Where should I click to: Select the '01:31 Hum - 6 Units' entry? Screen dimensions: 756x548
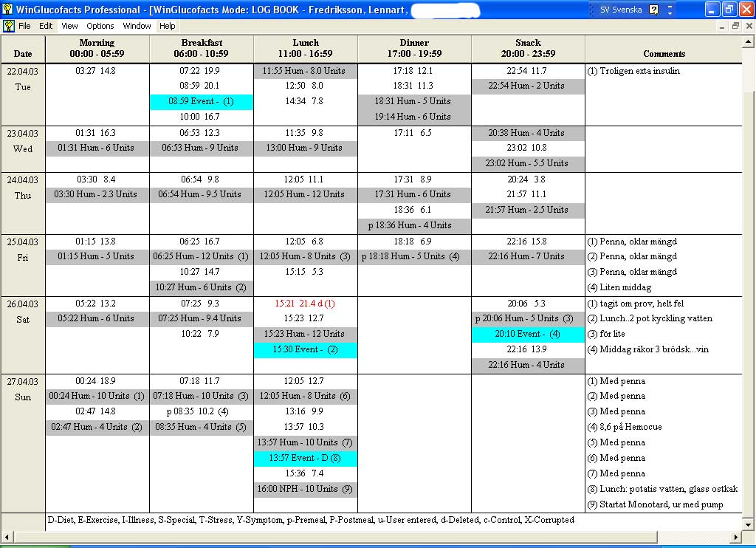point(97,148)
